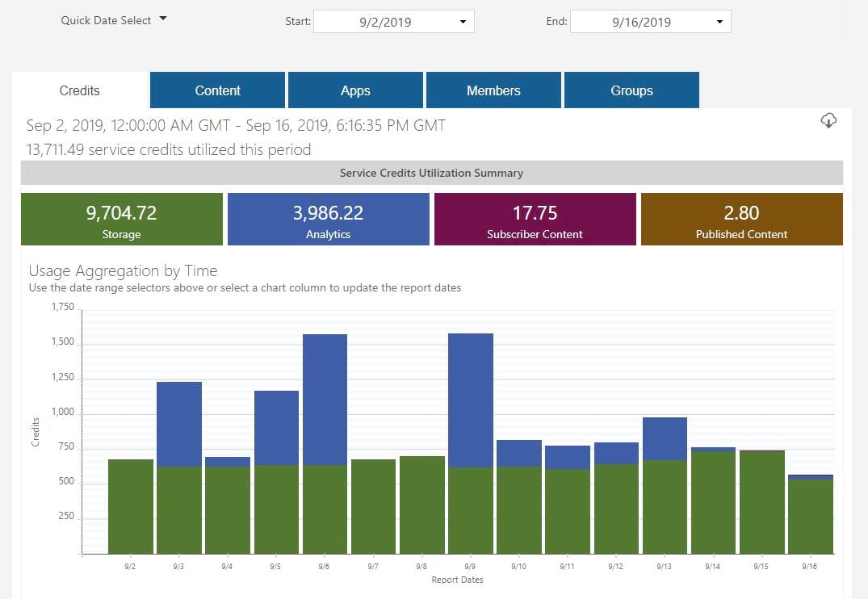Viewport: 868px width, 599px height.
Task: Open the End date dropdown arrow
Action: [719, 22]
